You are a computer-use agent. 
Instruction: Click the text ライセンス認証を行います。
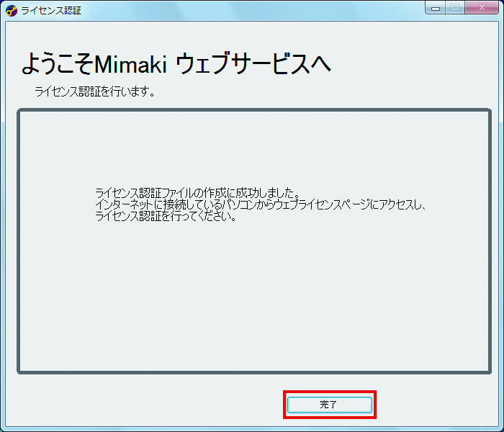pyautogui.click(x=95, y=91)
